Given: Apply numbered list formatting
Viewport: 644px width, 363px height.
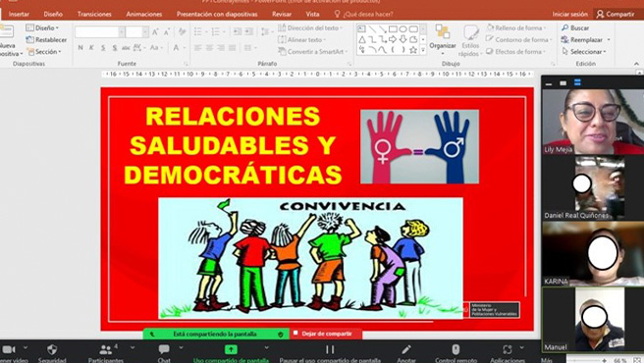Looking at the screenshot, I should coord(215,31).
